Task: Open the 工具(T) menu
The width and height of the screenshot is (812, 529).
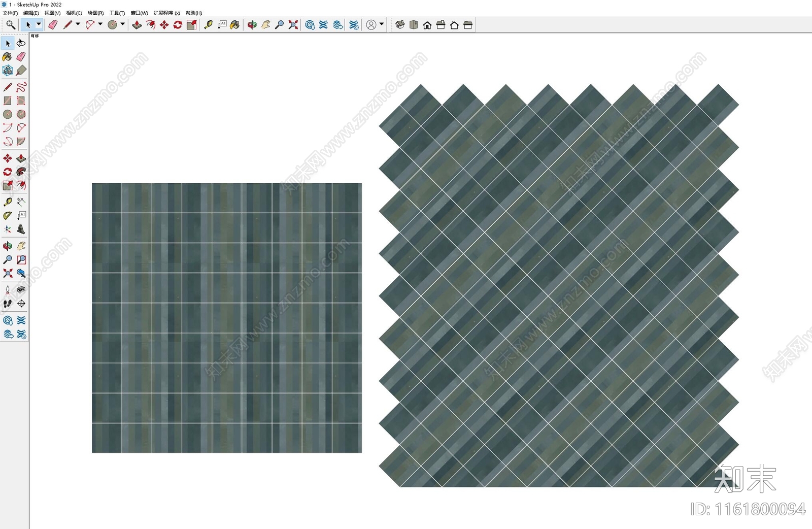Action: 117,13
